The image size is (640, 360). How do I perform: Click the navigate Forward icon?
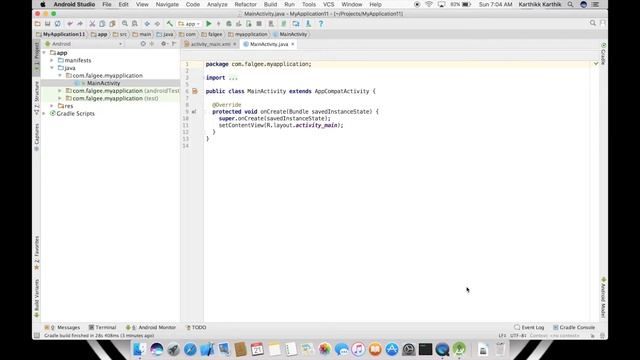157,24
